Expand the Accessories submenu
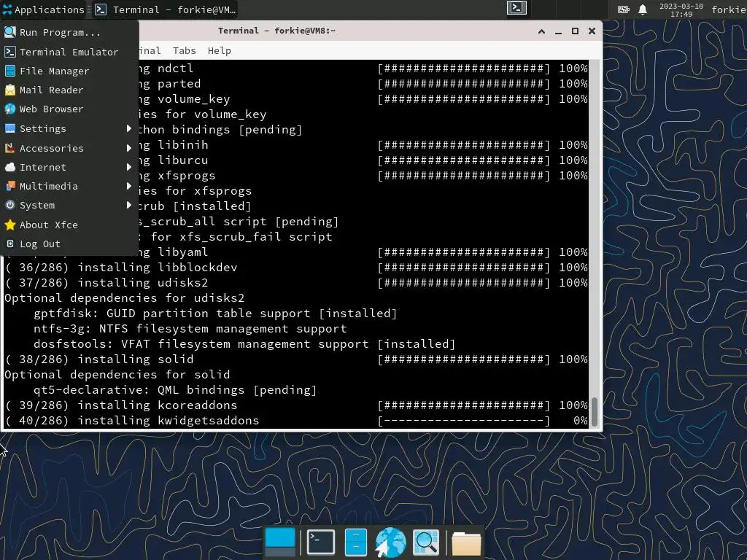Image resolution: width=747 pixels, height=560 pixels. click(x=69, y=148)
